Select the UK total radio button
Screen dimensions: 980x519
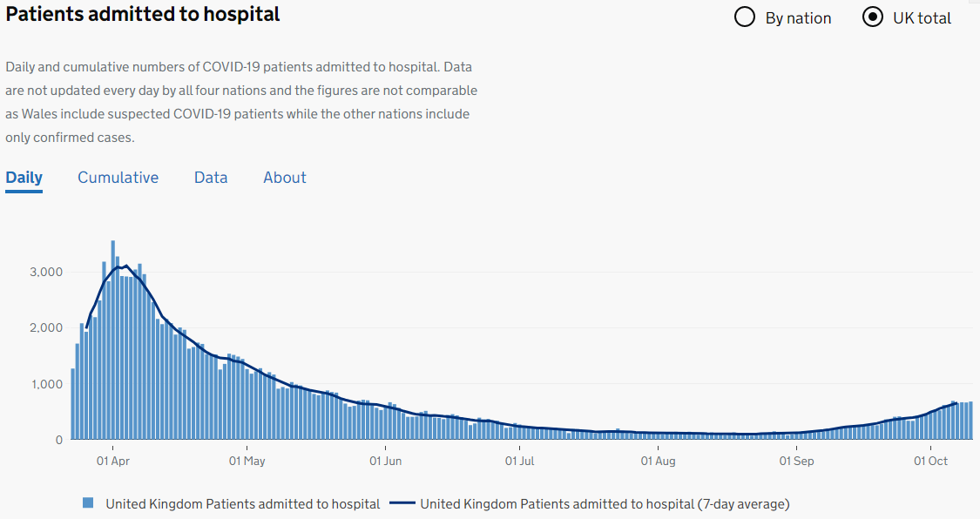tap(873, 17)
